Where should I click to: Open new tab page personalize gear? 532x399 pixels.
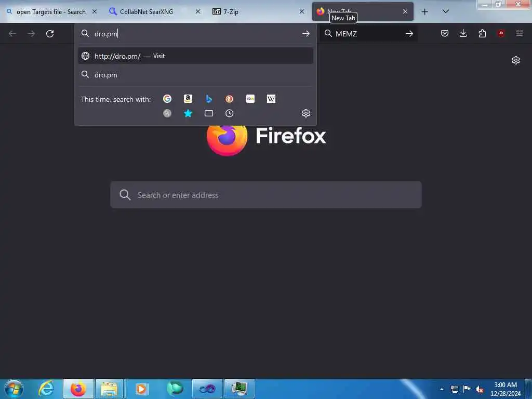tap(516, 60)
